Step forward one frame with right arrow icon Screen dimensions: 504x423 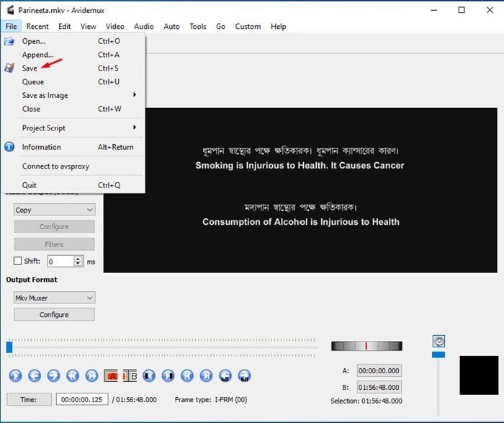click(53, 375)
